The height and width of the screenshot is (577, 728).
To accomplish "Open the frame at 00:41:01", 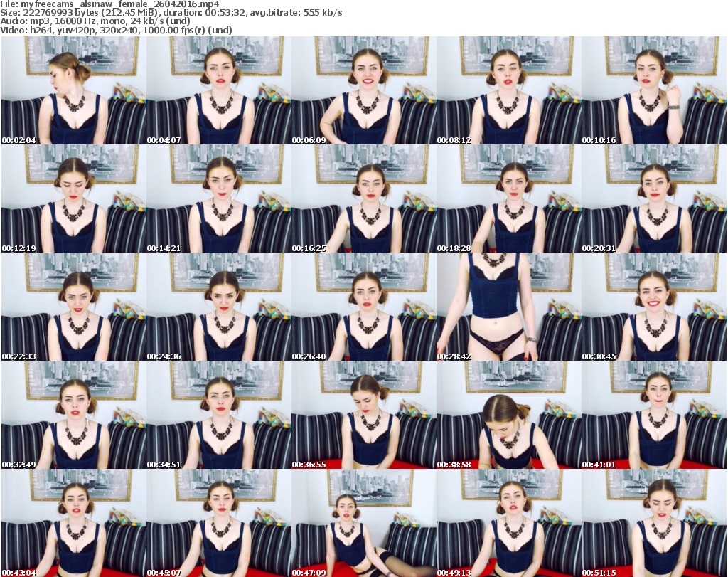I will tap(654, 415).
